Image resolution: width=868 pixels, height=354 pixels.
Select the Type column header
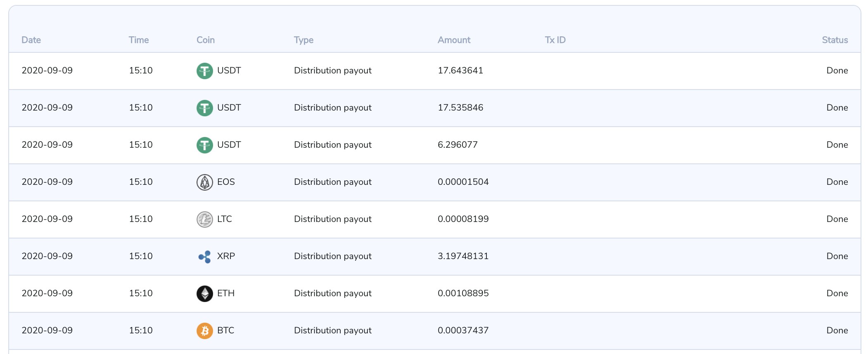[x=304, y=40]
